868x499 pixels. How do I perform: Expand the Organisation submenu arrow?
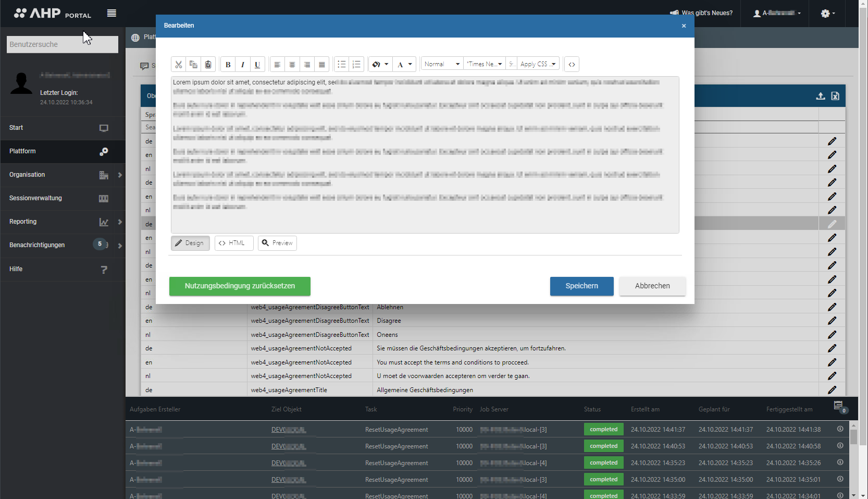tap(120, 175)
